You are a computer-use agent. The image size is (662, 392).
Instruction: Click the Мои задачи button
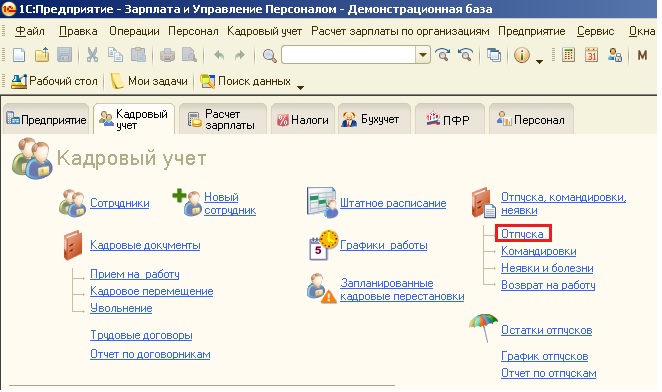[149, 81]
